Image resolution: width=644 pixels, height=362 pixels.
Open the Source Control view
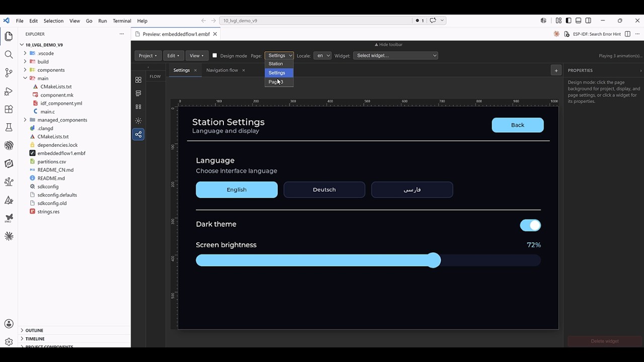pyautogui.click(x=9, y=73)
